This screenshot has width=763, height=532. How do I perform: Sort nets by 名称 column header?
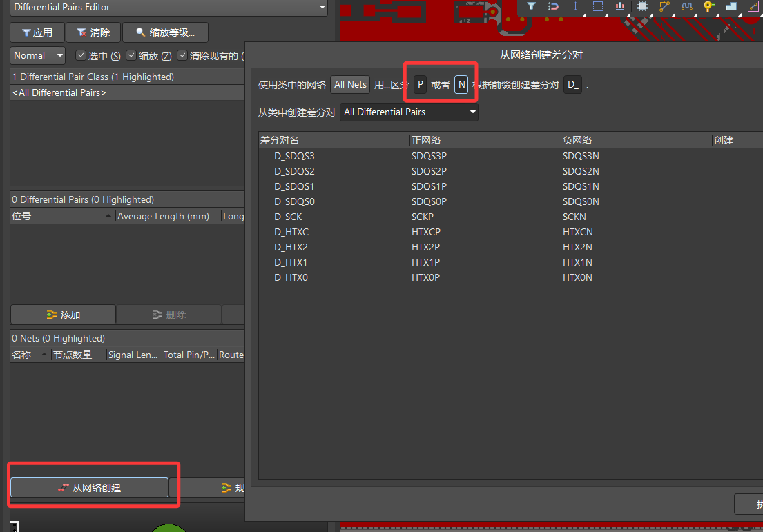tap(30, 355)
